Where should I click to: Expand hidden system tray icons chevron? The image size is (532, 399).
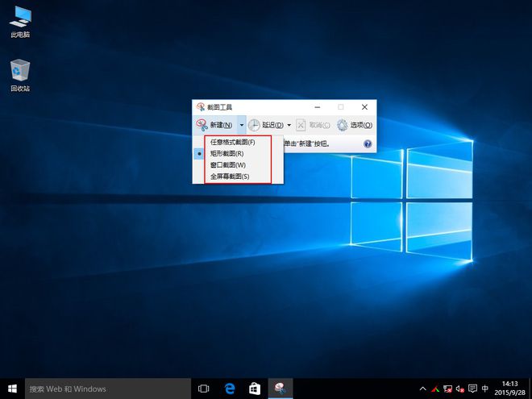(x=422, y=389)
